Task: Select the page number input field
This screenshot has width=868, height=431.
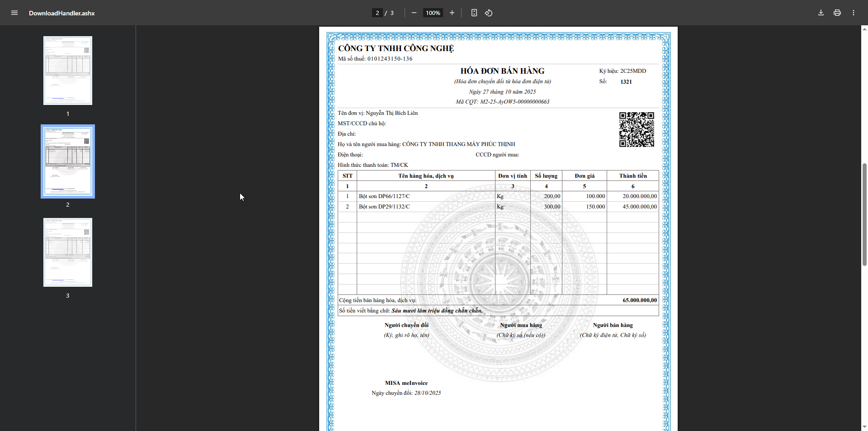Action: 377,13
